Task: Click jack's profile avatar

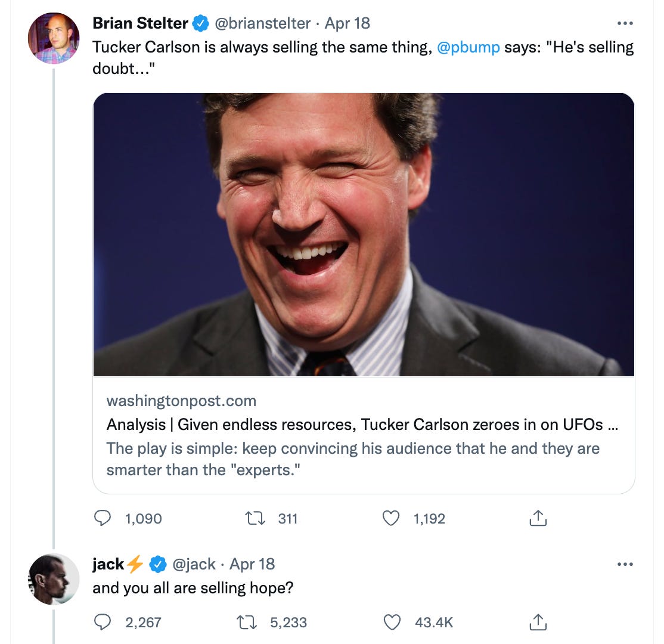Action: point(54,579)
